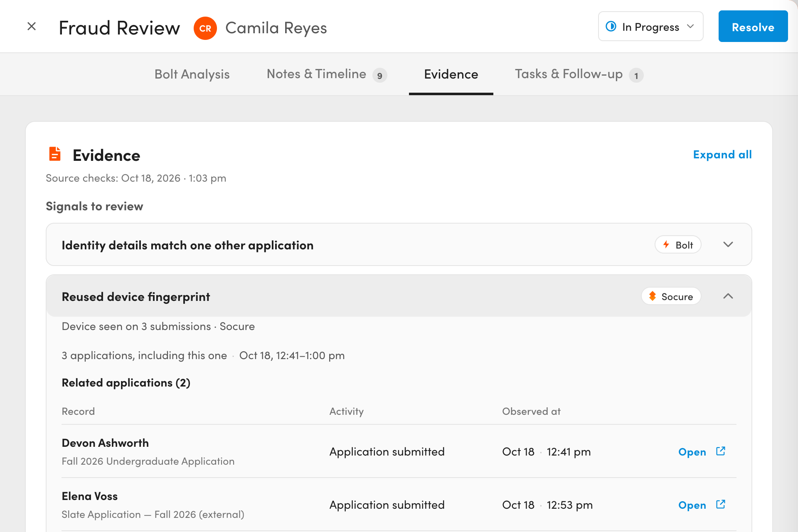Image resolution: width=798 pixels, height=532 pixels.
Task: Click external-link icon for Elena Voss
Action: pyautogui.click(x=721, y=504)
